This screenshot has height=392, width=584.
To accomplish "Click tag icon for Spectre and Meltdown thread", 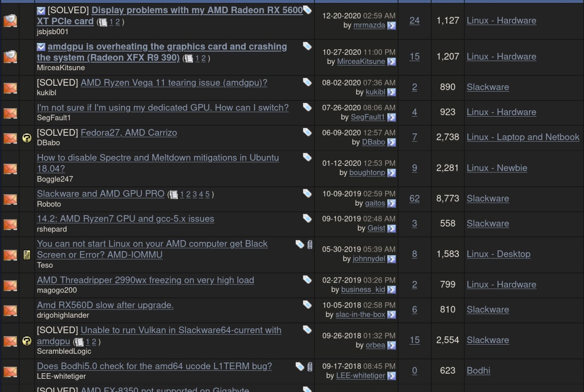I will click(308, 157).
